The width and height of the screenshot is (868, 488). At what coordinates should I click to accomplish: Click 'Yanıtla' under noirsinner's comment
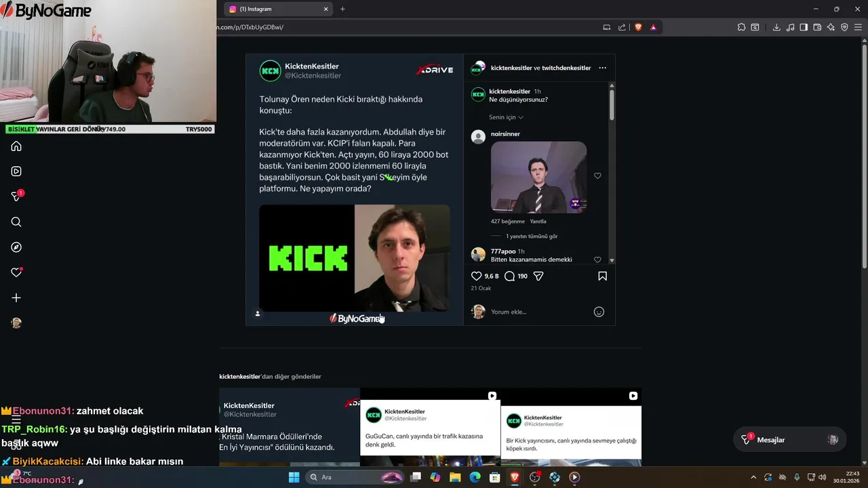(538, 222)
